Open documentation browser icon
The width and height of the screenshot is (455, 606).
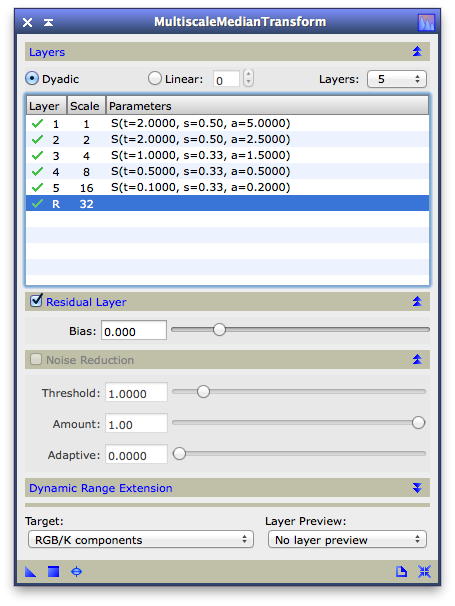pyautogui.click(x=401, y=572)
